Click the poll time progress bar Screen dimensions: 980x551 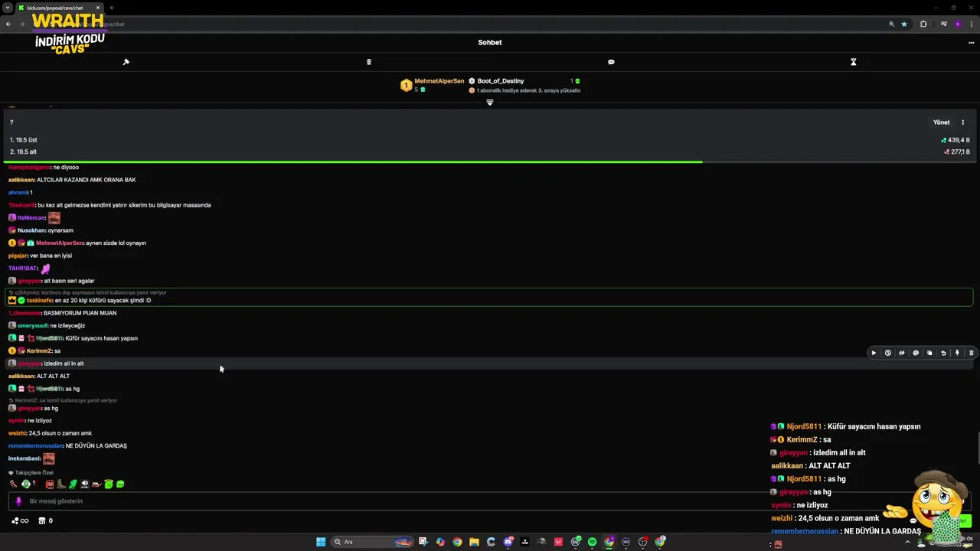point(490,161)
